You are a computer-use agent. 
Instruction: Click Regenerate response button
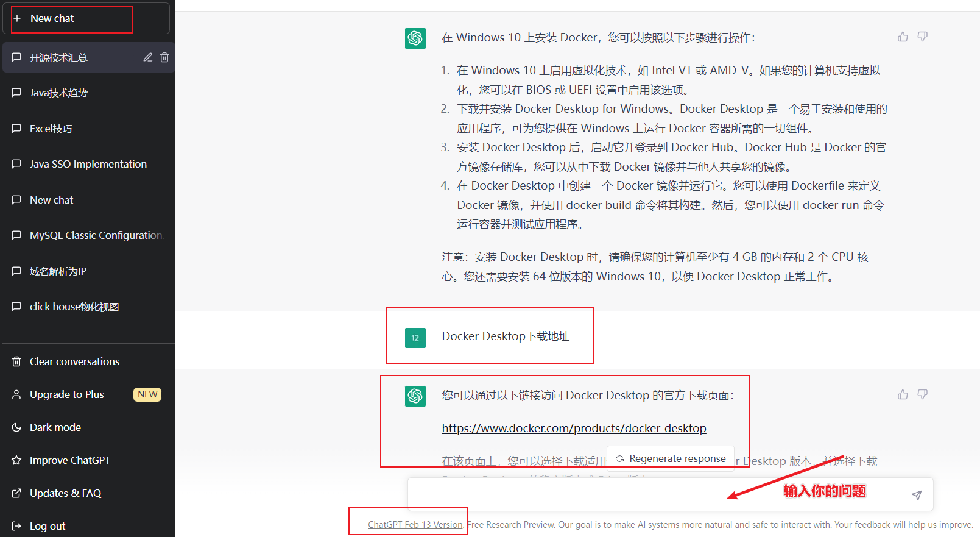(671, 458)
